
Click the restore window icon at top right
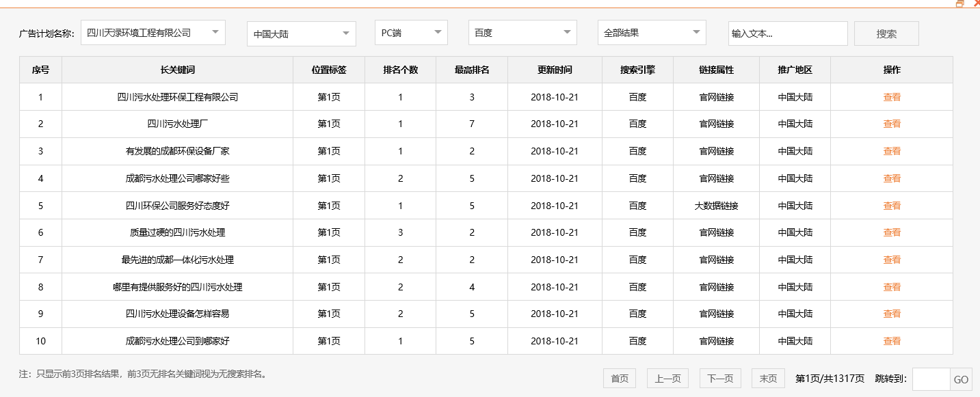coord(960,3)
